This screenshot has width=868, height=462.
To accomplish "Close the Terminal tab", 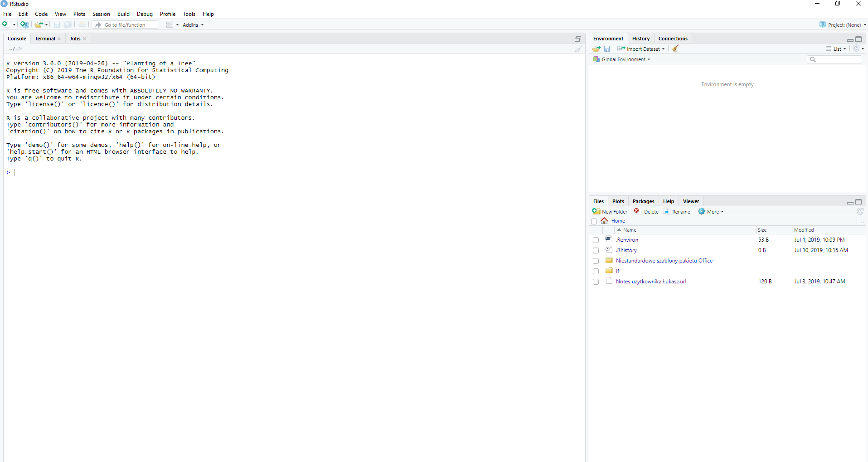I will coord(59,39).
